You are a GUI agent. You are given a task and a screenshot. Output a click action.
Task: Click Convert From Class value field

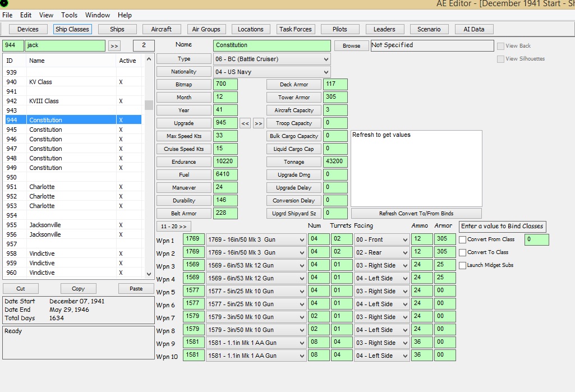pyautogui.click(x=536, y=240)
